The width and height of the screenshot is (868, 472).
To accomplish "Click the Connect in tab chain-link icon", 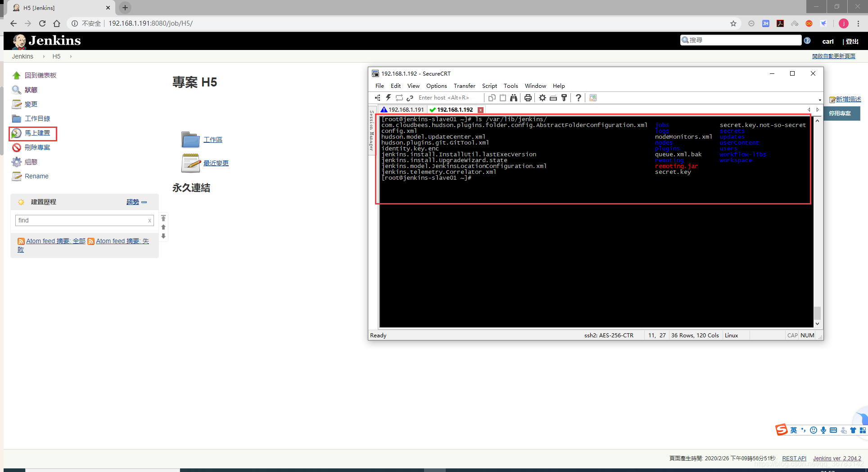I will click(410, 98).
